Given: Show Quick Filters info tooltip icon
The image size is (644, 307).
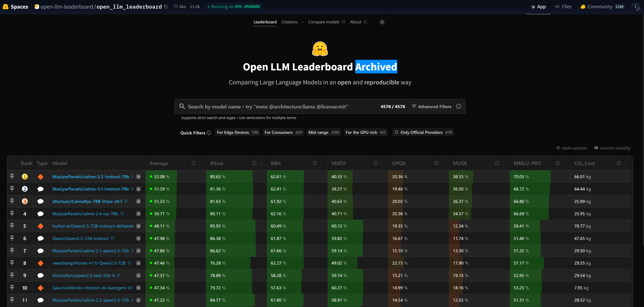Looking at the screenshot, I should (209, 133).
